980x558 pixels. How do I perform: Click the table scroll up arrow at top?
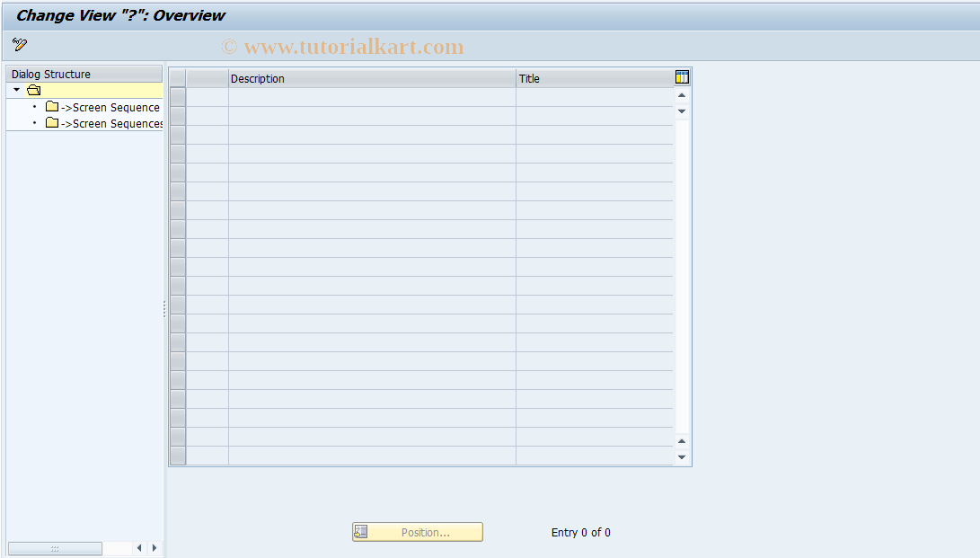pos(682,95)
